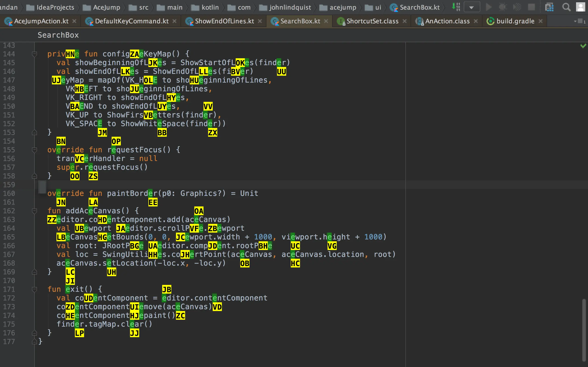Collapse the configureKeyMap function fold
The height and width of the screenshot is (367, 588).
34,54
